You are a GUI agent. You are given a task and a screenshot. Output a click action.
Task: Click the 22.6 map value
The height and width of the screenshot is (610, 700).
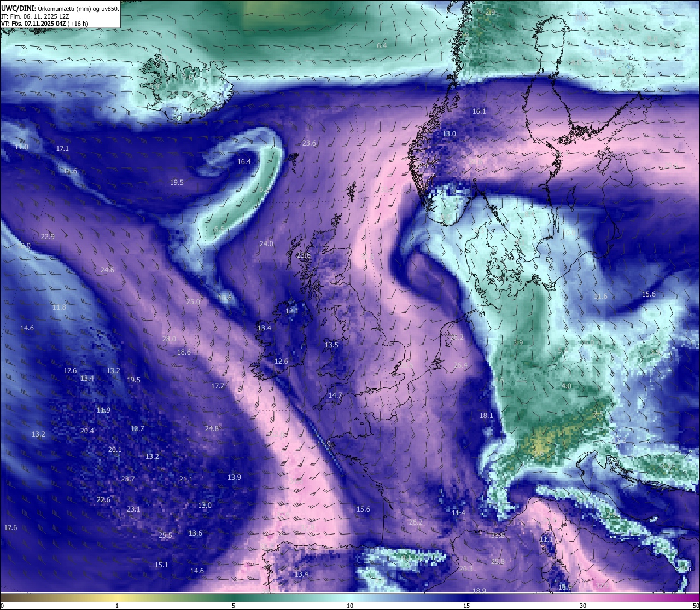point(103,499)
